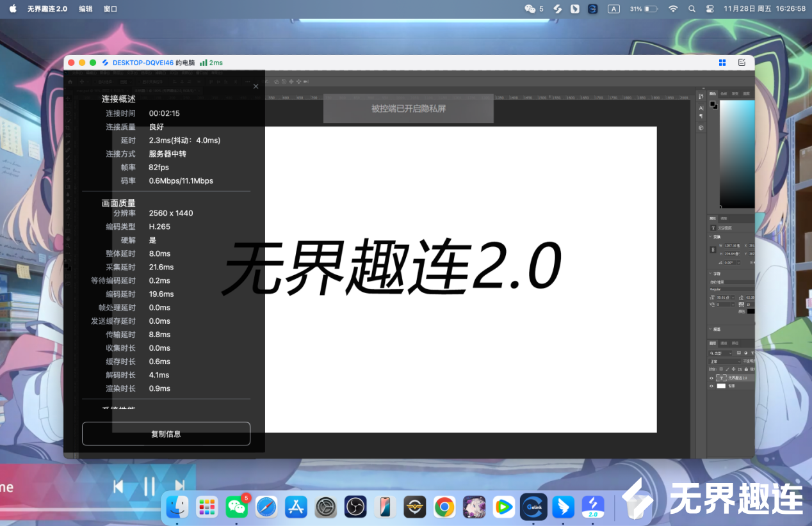The height and width of the screenshot is (526, 812).
Task: Open Gelink from the Dock
Action: click(533, 507)
